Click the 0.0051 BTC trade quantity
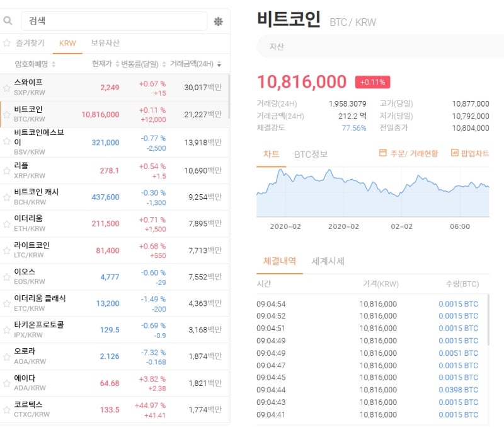The image size is (504, 427). pyautogui.click(x=459, y=353)
